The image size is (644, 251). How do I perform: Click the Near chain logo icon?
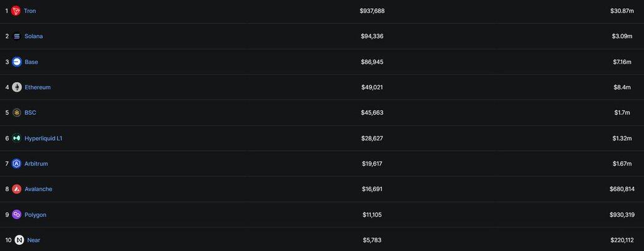[x=19, y=240]
